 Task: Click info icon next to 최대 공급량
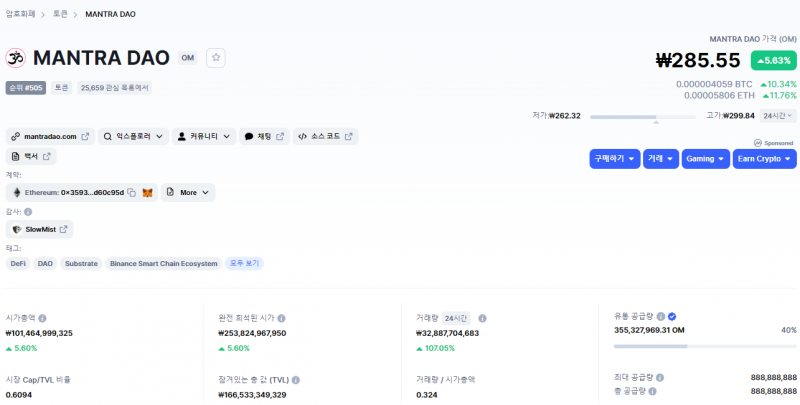coord(660,377)
